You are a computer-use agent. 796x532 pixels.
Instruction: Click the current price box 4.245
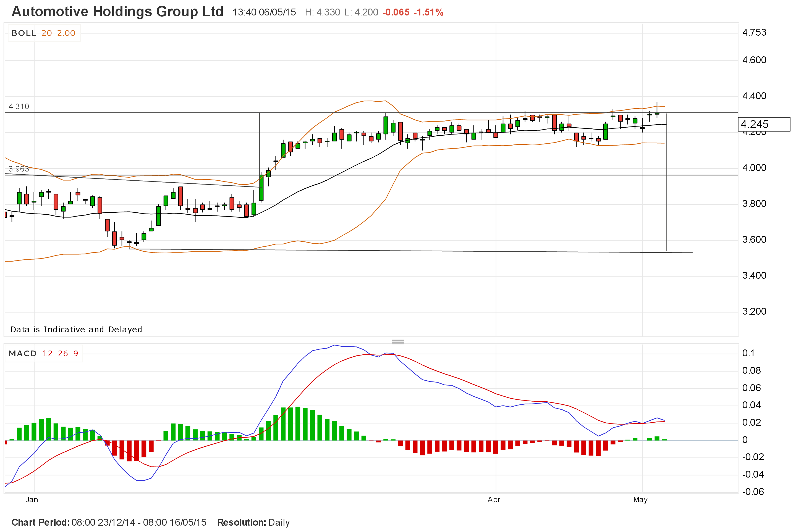pyautogui.click(x=764, y=124)
